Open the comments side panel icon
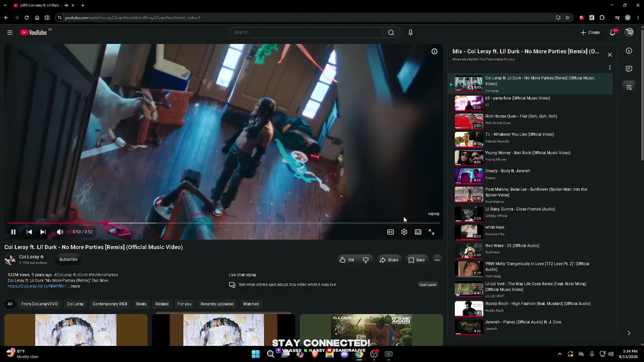The image size is (644, 362). click(629, 69)
